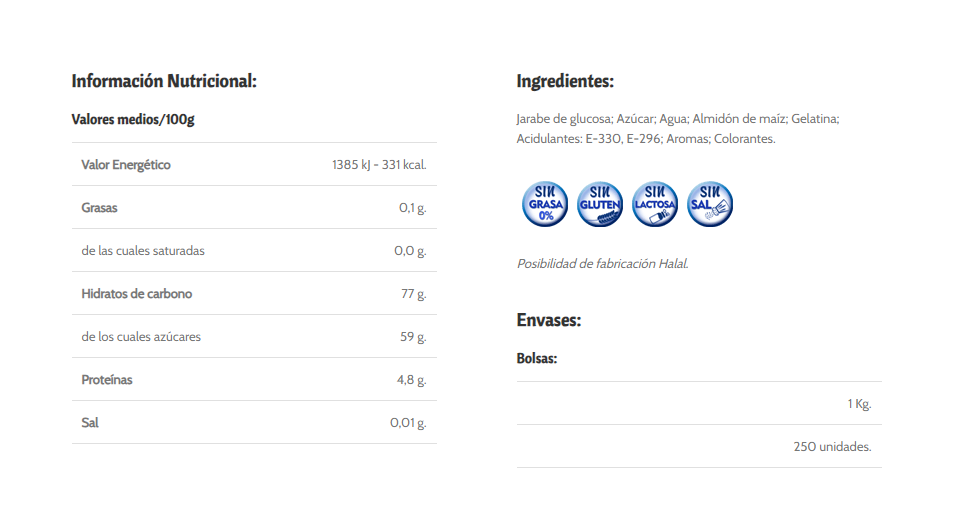
Task: Select the Sin Lactosa badge icon
Action: (656, 204)
